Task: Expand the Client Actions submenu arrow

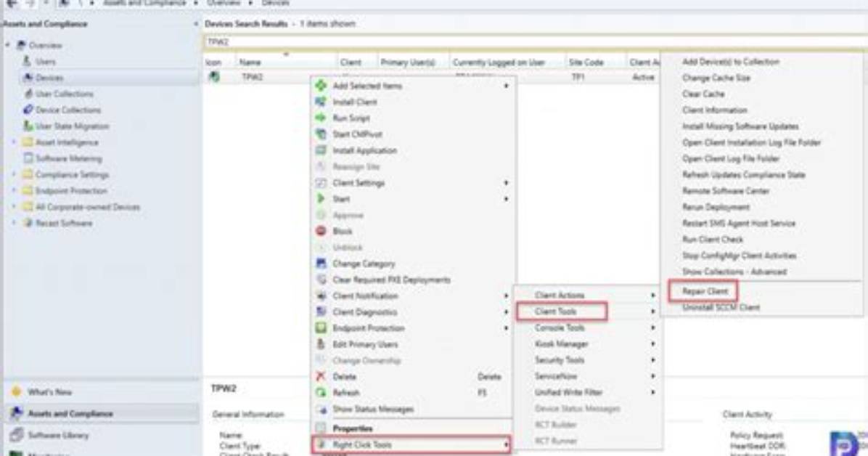Action: click(653, 296)
